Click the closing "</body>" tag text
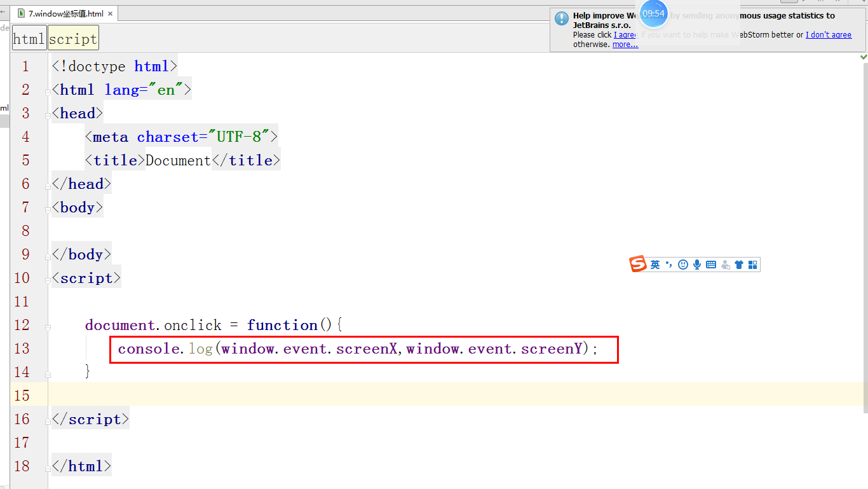 (81, 254)
